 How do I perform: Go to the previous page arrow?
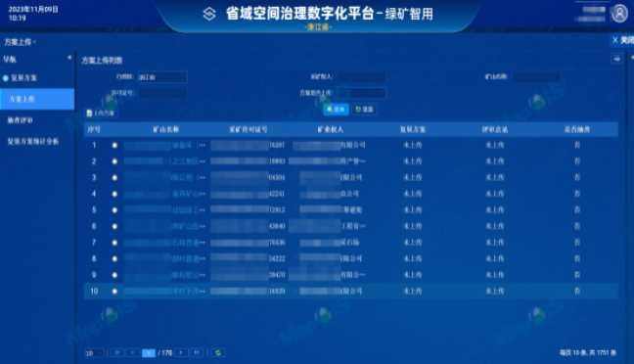(133, 352)
